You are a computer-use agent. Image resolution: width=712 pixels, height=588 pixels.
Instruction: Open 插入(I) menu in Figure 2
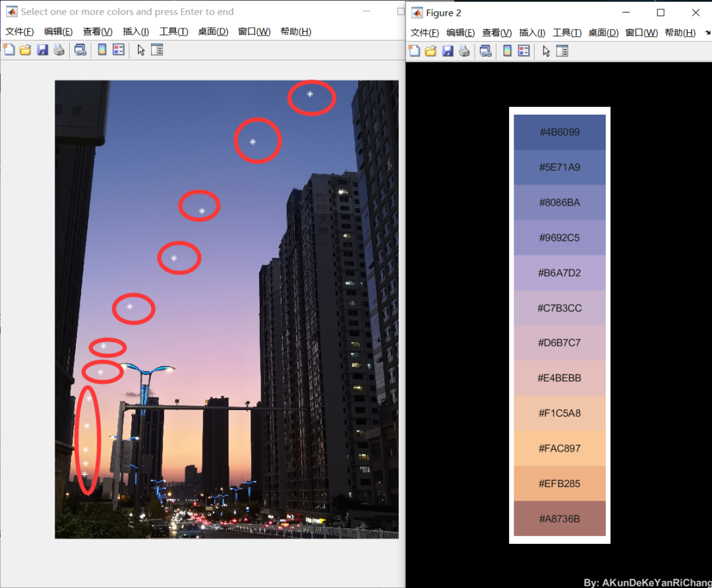point(532,33)
